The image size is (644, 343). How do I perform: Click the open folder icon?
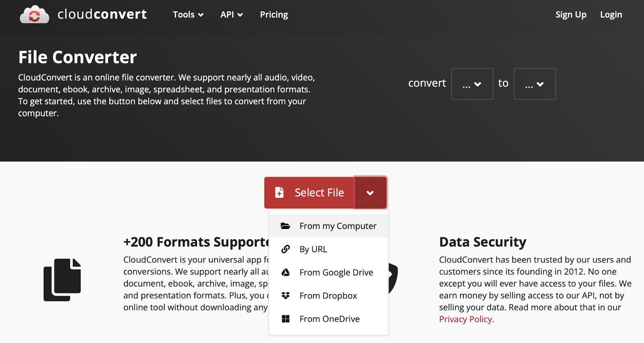pos(285,226)
